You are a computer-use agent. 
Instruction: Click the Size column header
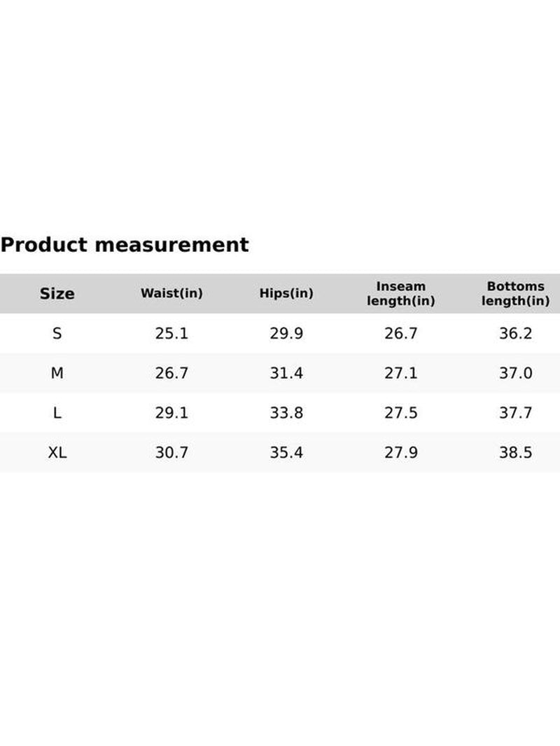[57, 294]
